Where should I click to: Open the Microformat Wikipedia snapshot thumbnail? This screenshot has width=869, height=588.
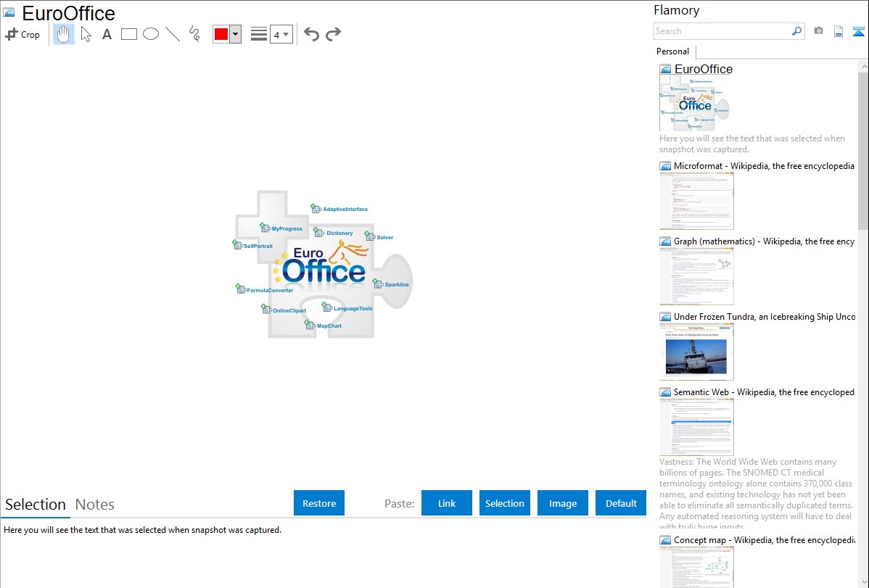[x=696, y=201]
